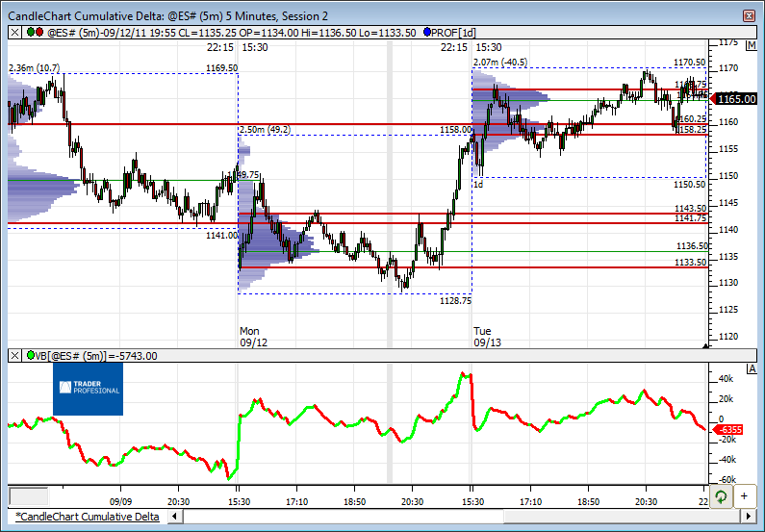This screenshot has height=532, width=765.
Task: Click the Tue 09/13 date label
Action: 487,337
